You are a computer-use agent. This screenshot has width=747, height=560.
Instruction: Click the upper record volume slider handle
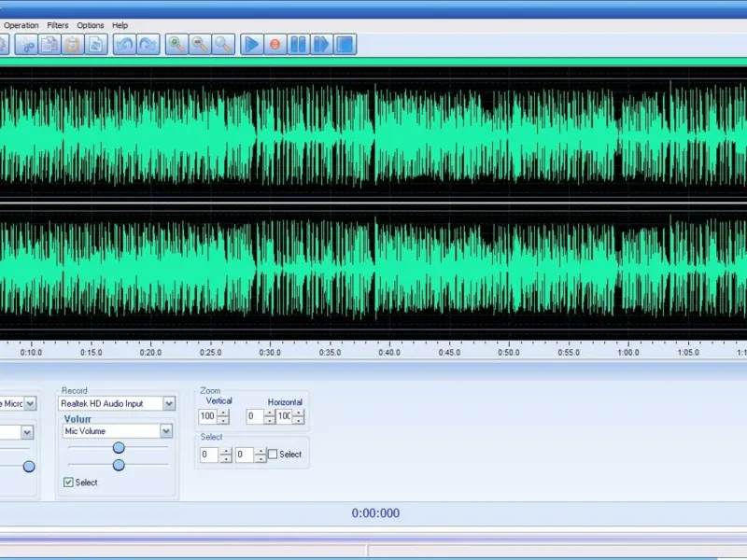coord(119,448)
